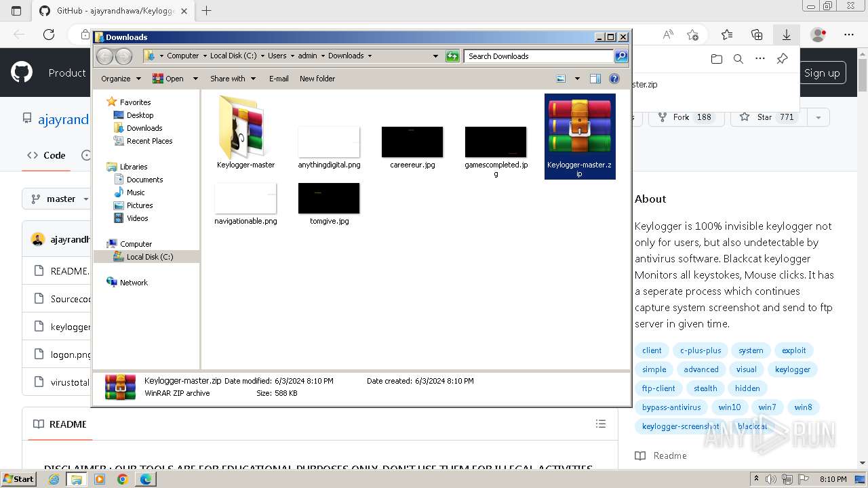This screenshot has width=868, height=488.
Task: Select Desktop under Favorites
Action: point(140,115)
